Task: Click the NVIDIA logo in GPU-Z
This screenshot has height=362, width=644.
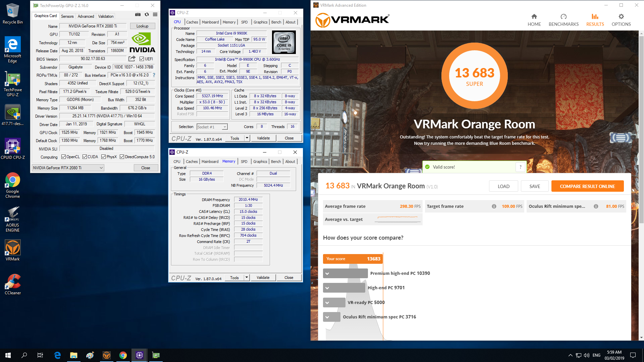Action: coord(142,43)
